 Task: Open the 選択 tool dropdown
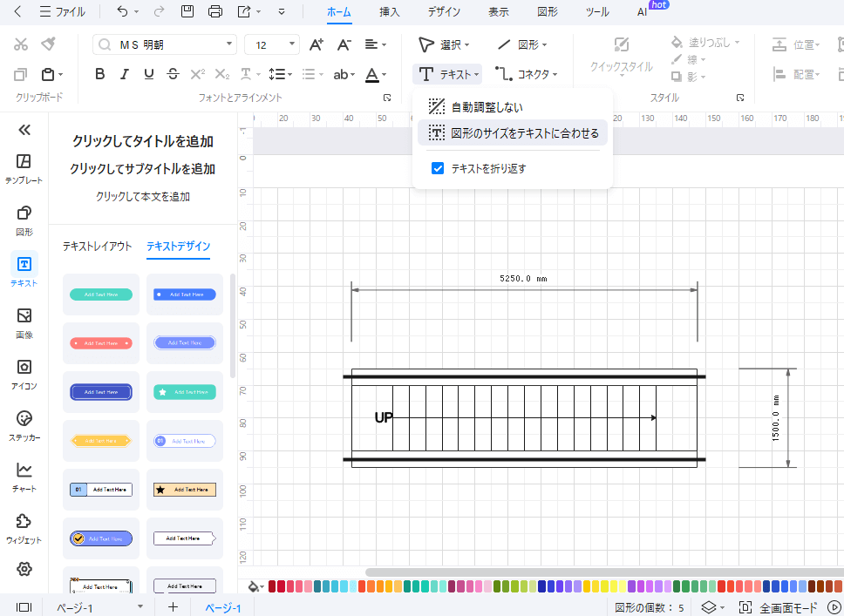(x=445, y=44)
